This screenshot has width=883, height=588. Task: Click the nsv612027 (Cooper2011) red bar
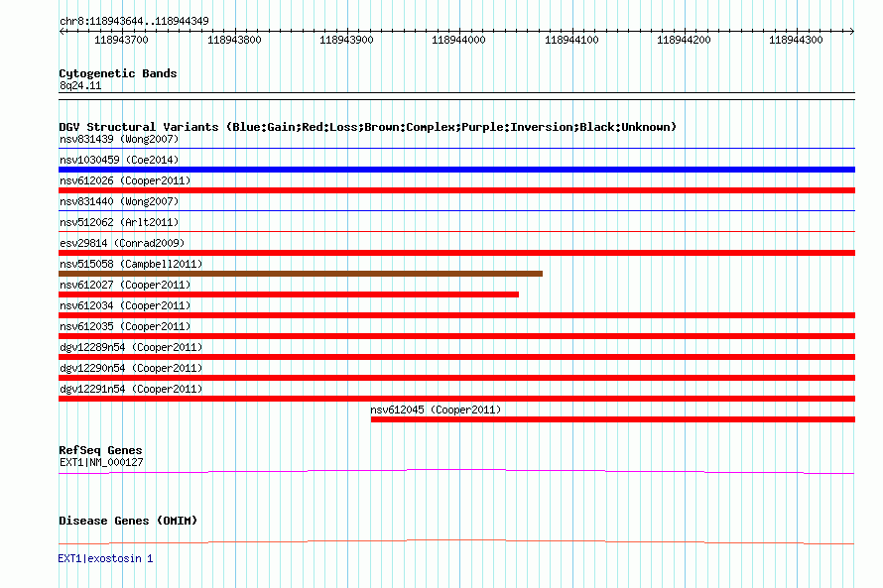click(x=289, y=294)
